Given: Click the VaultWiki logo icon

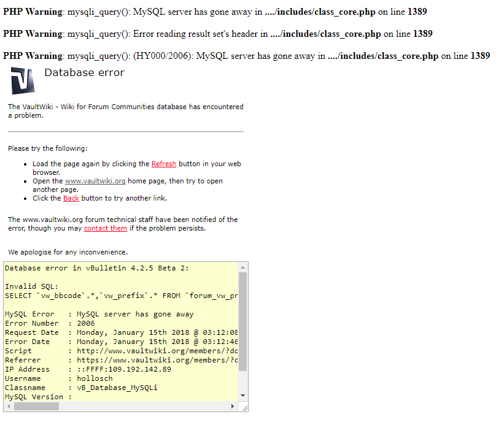Looking at the screenshot, I should [23, 81].
